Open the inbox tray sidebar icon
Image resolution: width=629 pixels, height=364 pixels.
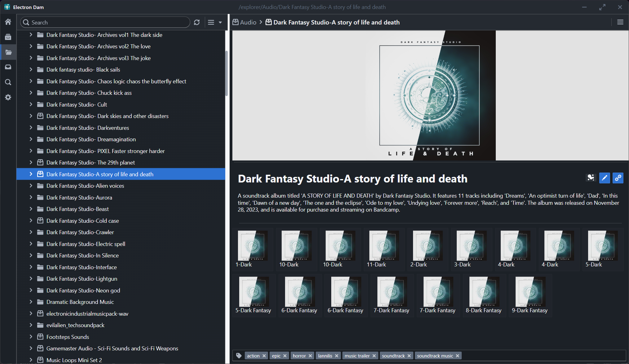[x=8, y=67]
